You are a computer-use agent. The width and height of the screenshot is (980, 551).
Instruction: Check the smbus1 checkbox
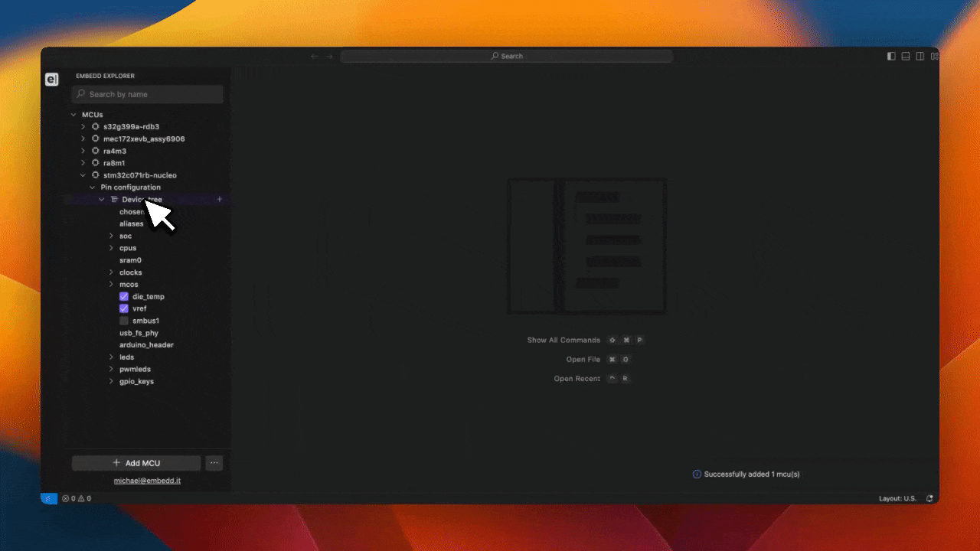pyautogui.click(x=124, y=321)
